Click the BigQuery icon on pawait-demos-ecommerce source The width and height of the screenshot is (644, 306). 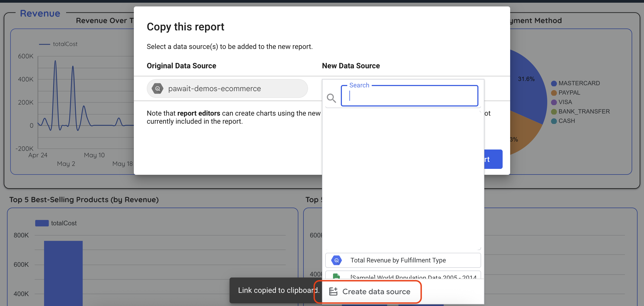(x=158, y=88)
